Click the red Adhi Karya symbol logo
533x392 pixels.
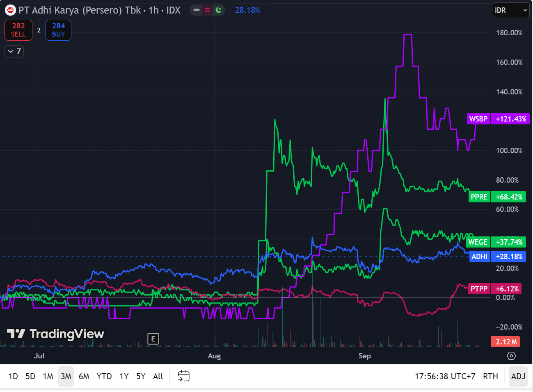pyautogui.click(x=11, y=10)
